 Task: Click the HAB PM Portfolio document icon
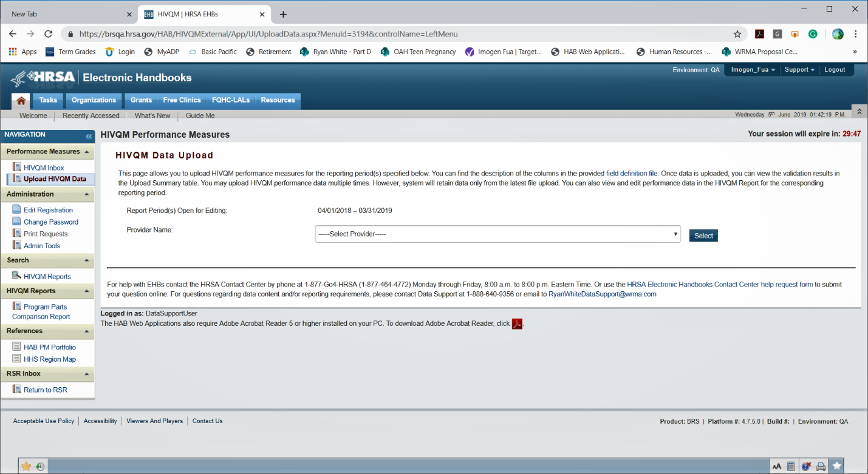coord(16,347)
